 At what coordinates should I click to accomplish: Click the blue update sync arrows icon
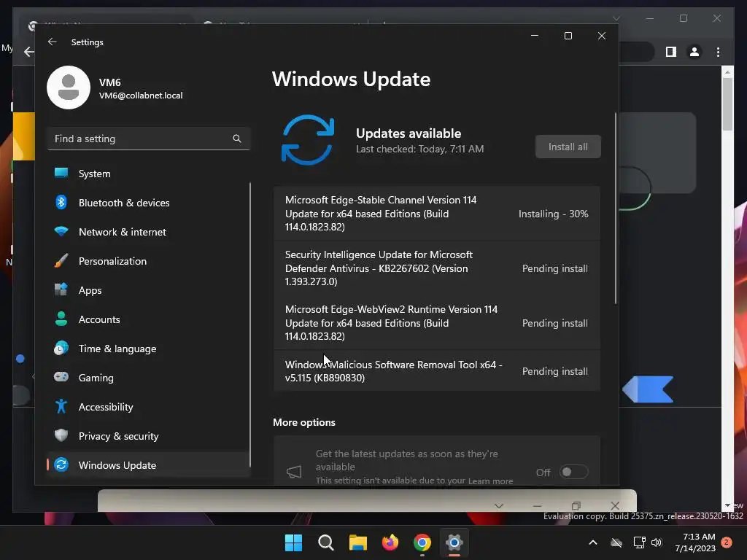tap(308, 139)
